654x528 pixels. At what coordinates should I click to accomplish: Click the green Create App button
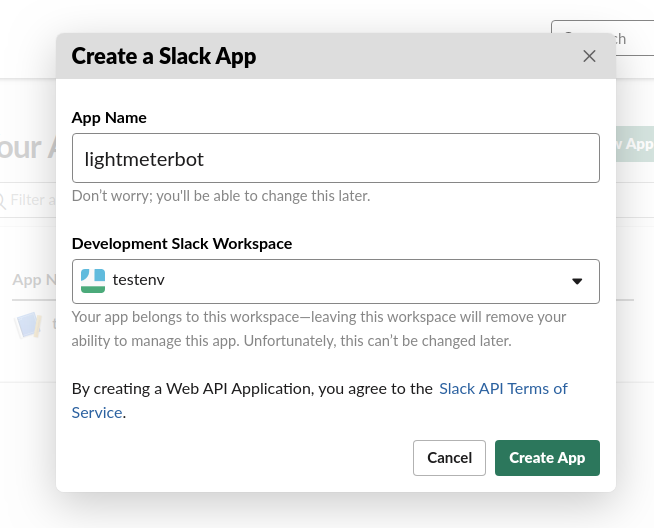(x=547, y=458)
